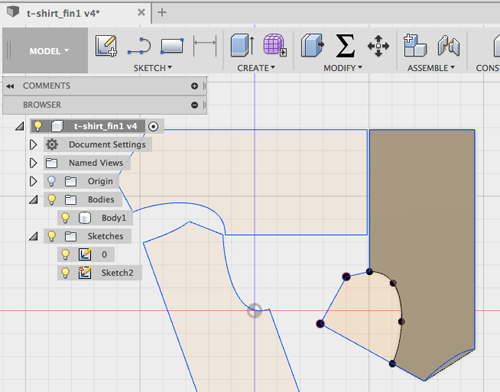This screenshot has height=392, width=500.
Task: Open the ASSEMBLE dropdown menu
Action: point(431,68)
